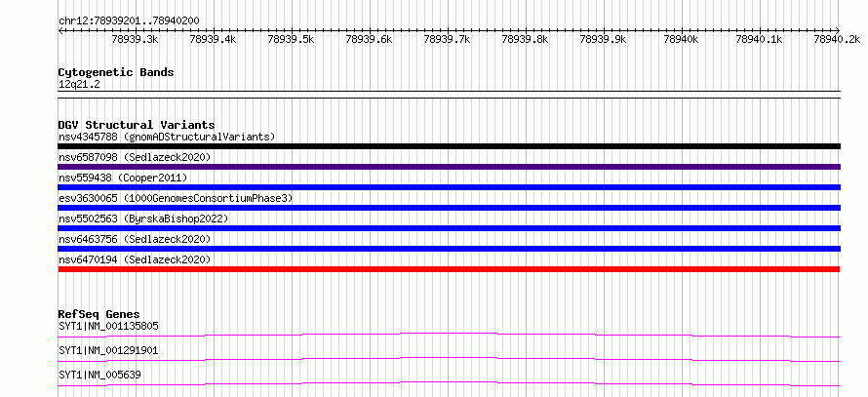The width and height of the screenshot is (868, 397).
Task: Select the 12q21.2 band label
Action: (79, 85)
